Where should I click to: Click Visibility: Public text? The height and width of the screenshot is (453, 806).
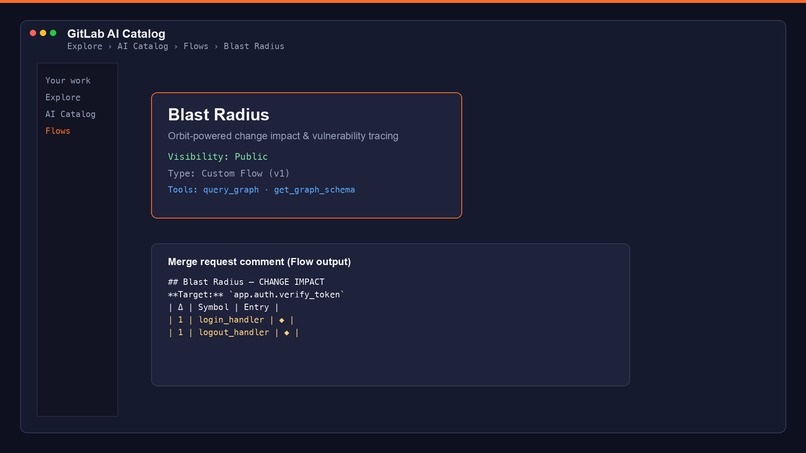coord(217,157)
